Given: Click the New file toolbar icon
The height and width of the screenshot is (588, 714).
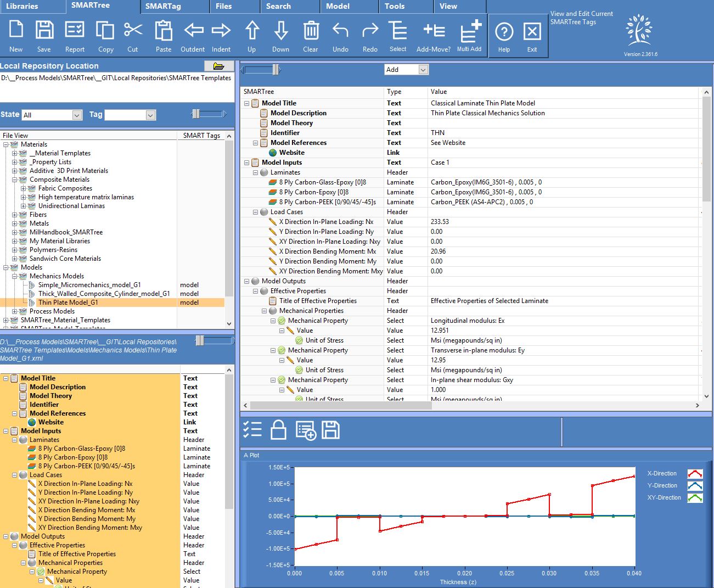Looking at the screenshot, I should pos(16,30).
